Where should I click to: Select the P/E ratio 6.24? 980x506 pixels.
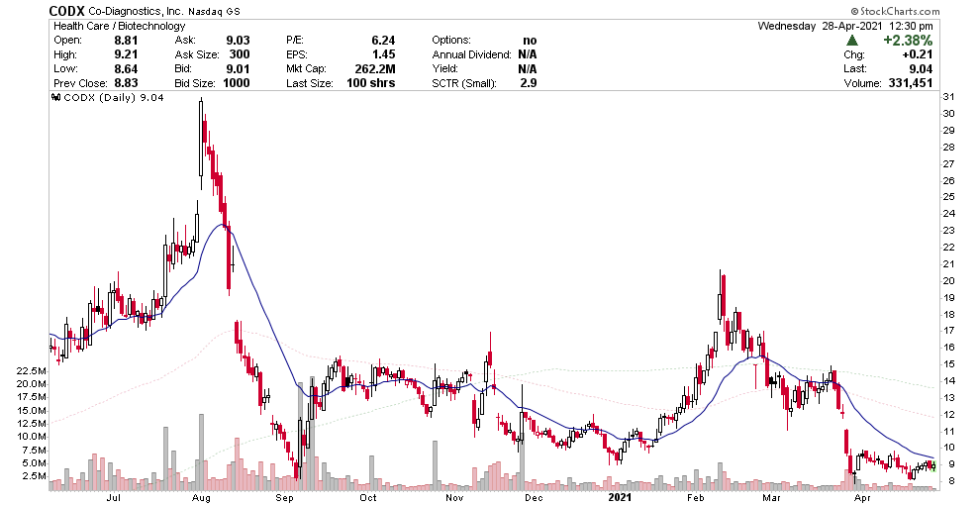(383, 40)
